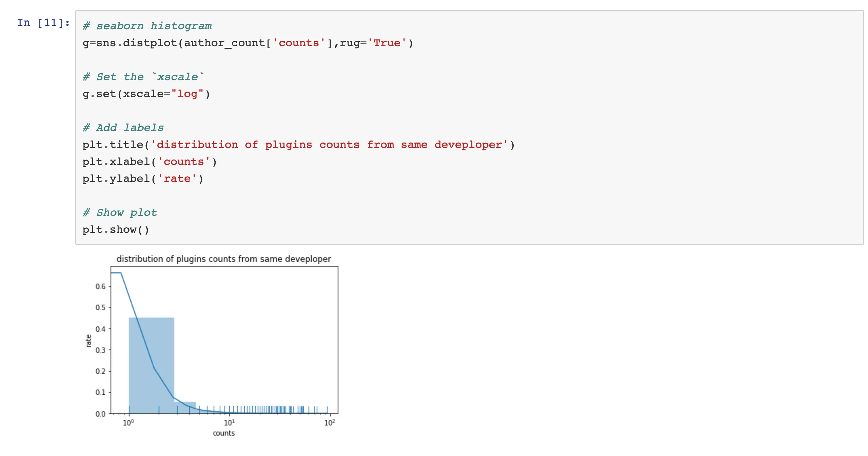The height and width of the screenshot is (456, 868).
Task: Click the plt.show() line
Action: pos(116,230)
